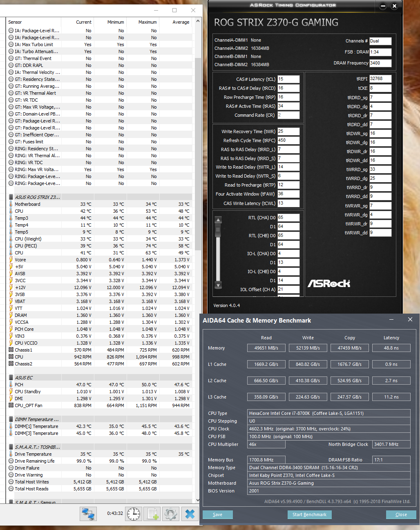Image resolution: width=420 pixels, height=530 pixels.
Task: Click the L3 Cache Copy 247.57 GB/s value
Action: coord(349,397)
